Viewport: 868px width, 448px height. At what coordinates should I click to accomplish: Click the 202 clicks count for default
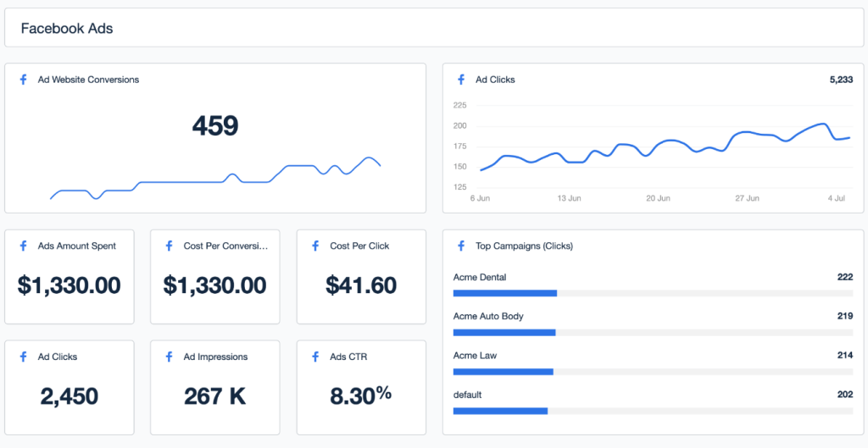coord(845,395)
